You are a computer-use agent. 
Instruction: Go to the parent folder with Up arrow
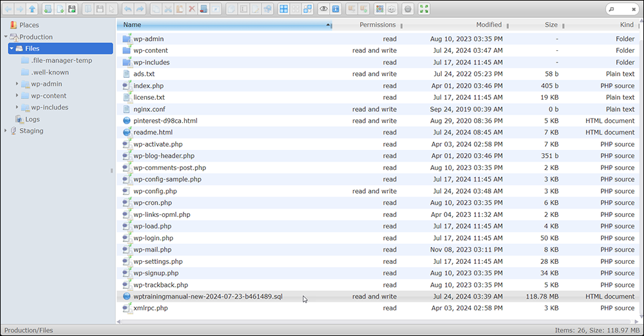[32, 8]
